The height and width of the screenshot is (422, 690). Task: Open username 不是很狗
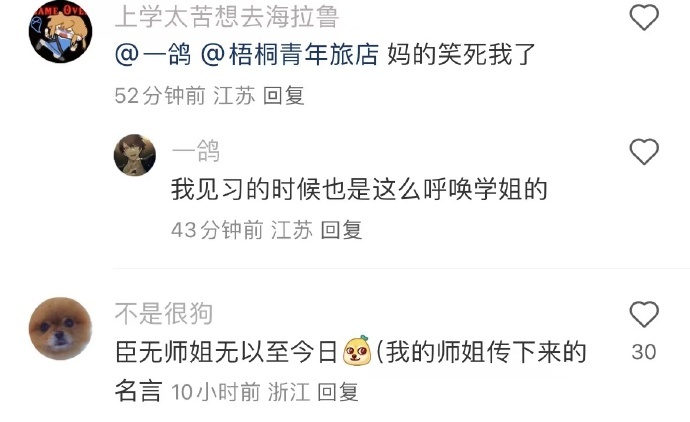pyautogui.click(x=164, y=314)
